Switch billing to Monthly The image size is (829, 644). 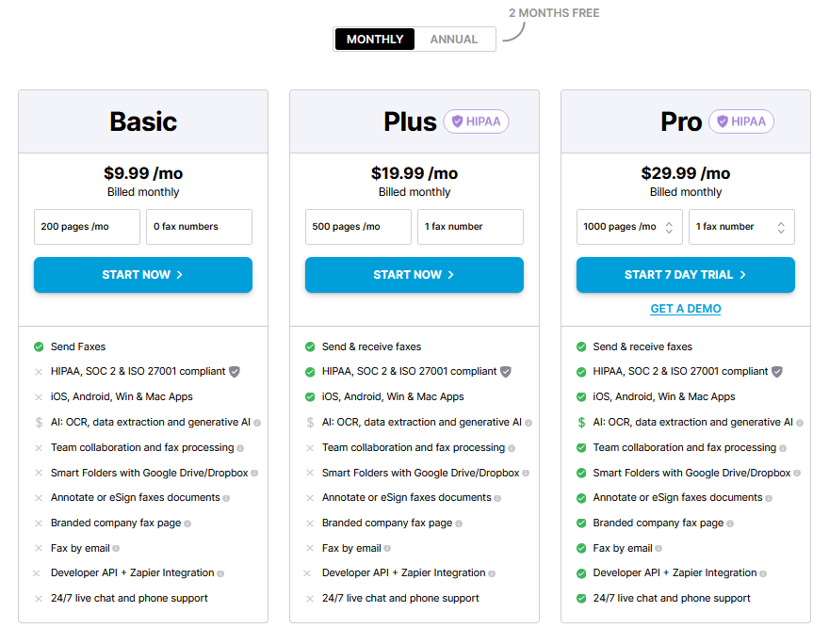point(375,40)
